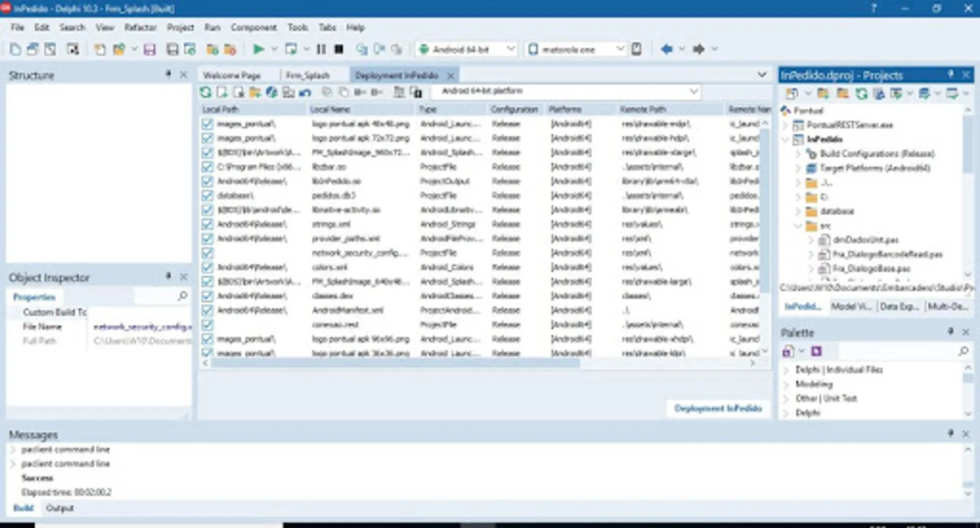Click the green Sync icon in Projects toolbar

point(861,93)
